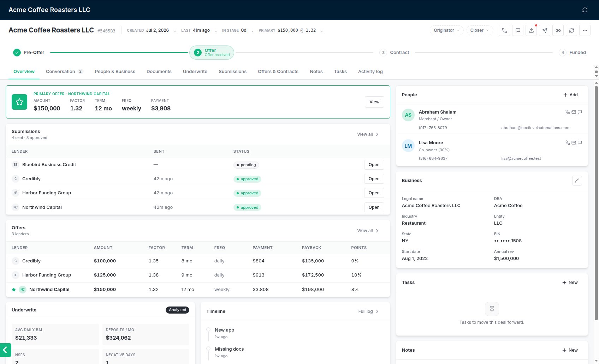599x364 pixels.
Task: Click Abraham's email address text
Action: pos(535,128)
